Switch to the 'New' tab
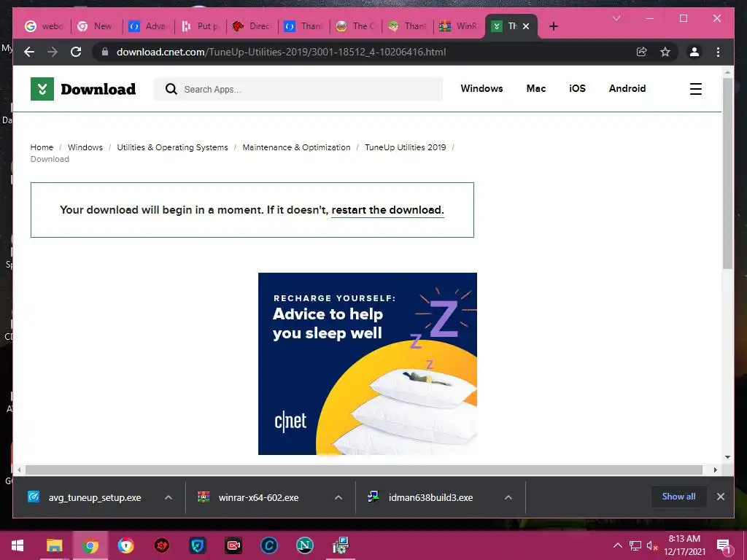 pyautogui.click(x=96, y=26)
